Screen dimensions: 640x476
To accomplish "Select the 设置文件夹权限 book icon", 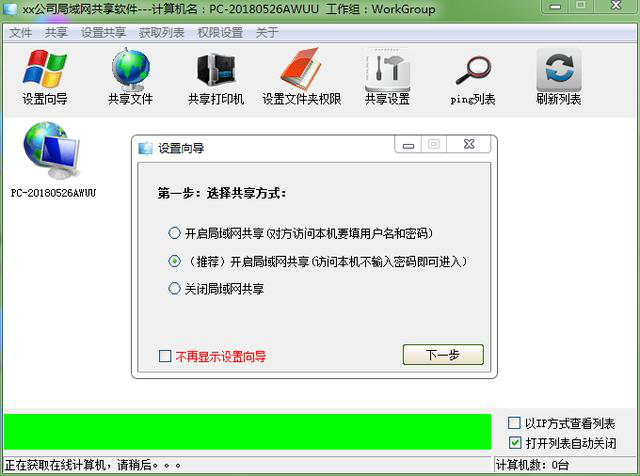I will tap(302, 77).
